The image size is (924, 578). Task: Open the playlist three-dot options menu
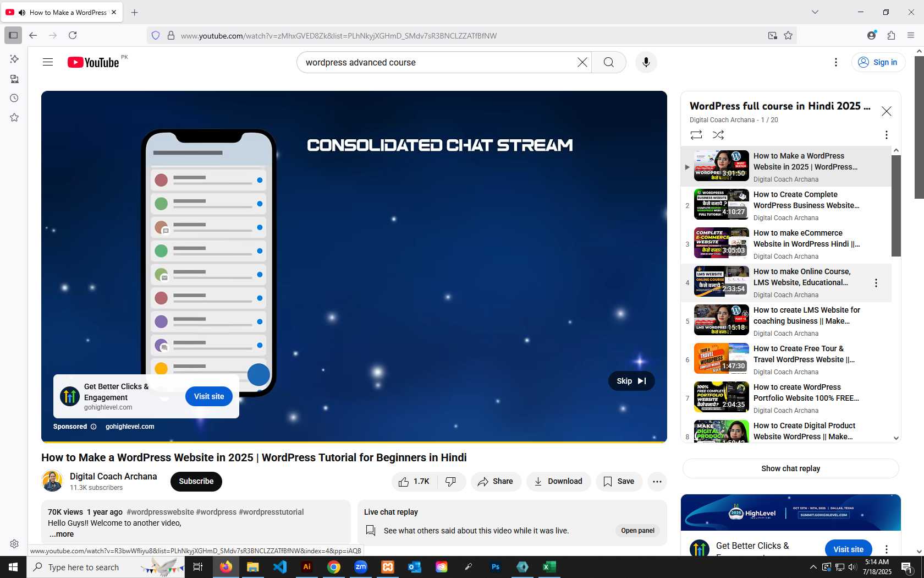point(886,135)
